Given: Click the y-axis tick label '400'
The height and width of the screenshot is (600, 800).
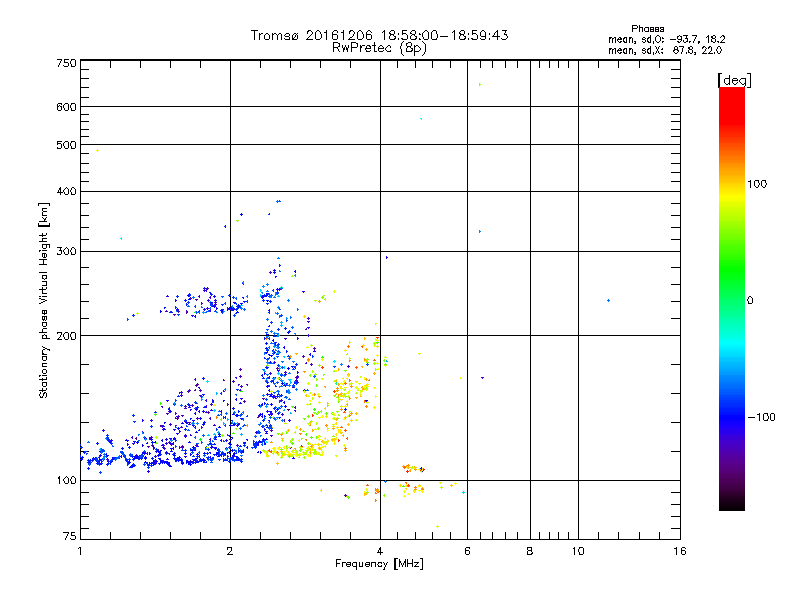Looking at the screenshot, I should (x=67, y=191).
